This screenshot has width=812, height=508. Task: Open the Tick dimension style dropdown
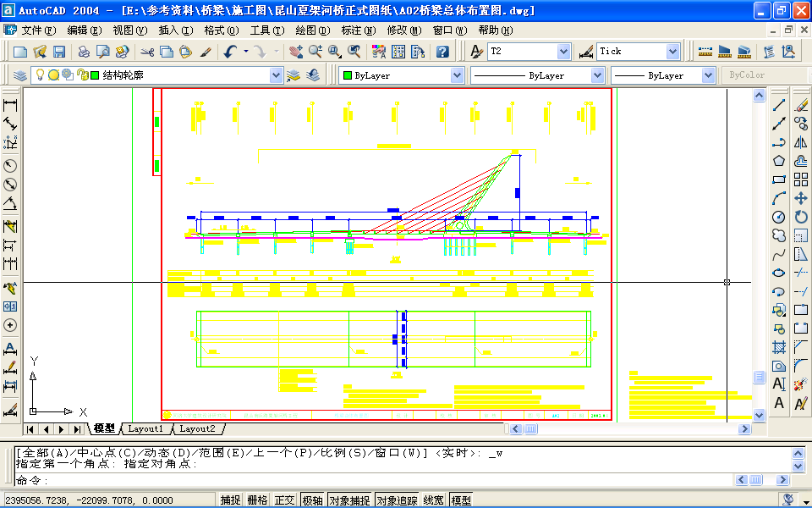672,52
